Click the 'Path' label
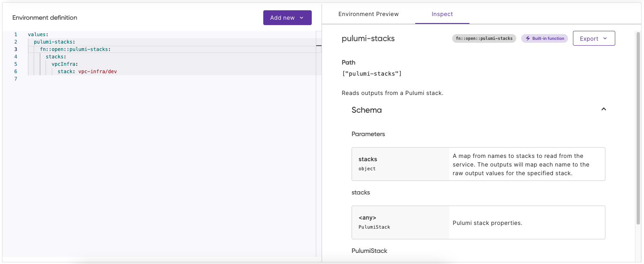Viewport: 644px width, 264px height. pos(348,63)
